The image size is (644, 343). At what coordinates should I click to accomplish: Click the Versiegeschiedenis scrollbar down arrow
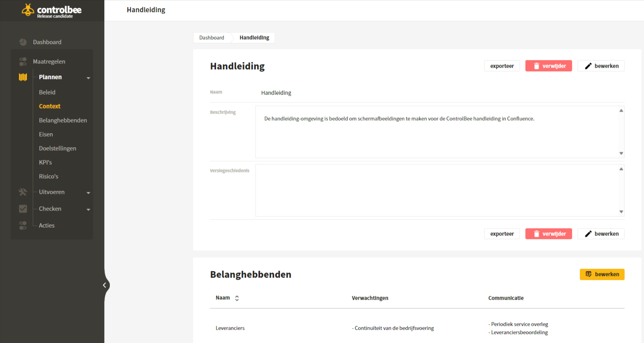coord(621,212)
